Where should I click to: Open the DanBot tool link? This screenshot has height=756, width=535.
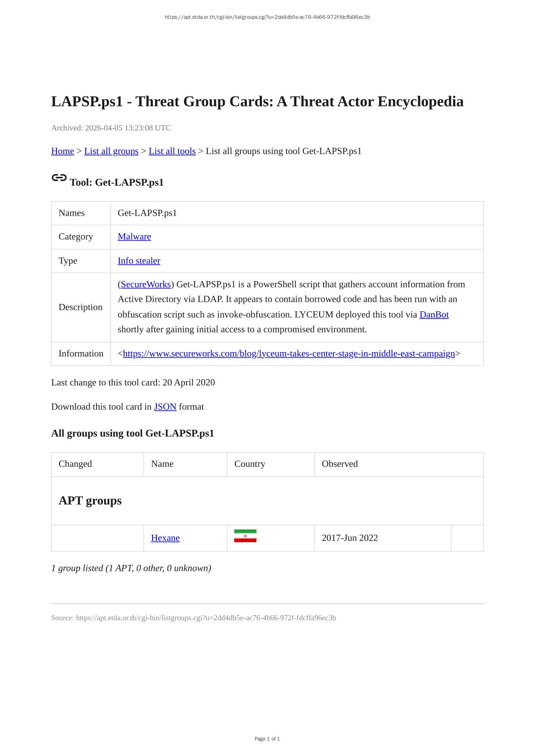pos(434,314)
